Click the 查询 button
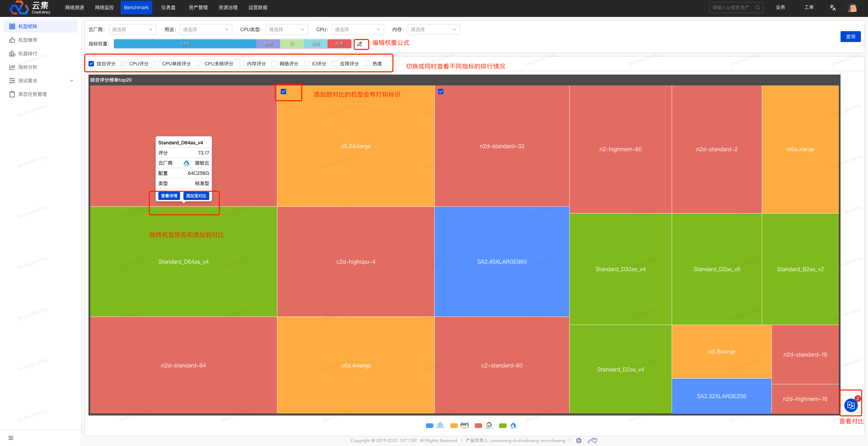The height and width of the screenshot is (446, 868). tap(850, 37)
